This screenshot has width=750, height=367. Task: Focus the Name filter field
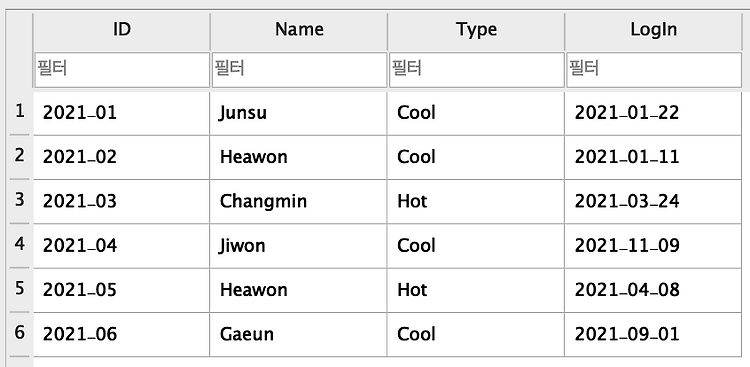pyautogui.click(x=299, y=70)
